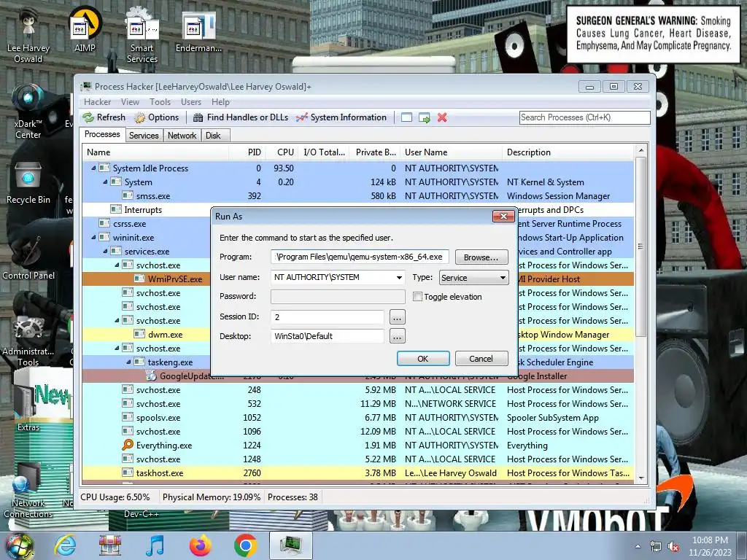Launch Google Chrome from the taskbar
Viewport: 747px width, 560px height.
point(245,545)
